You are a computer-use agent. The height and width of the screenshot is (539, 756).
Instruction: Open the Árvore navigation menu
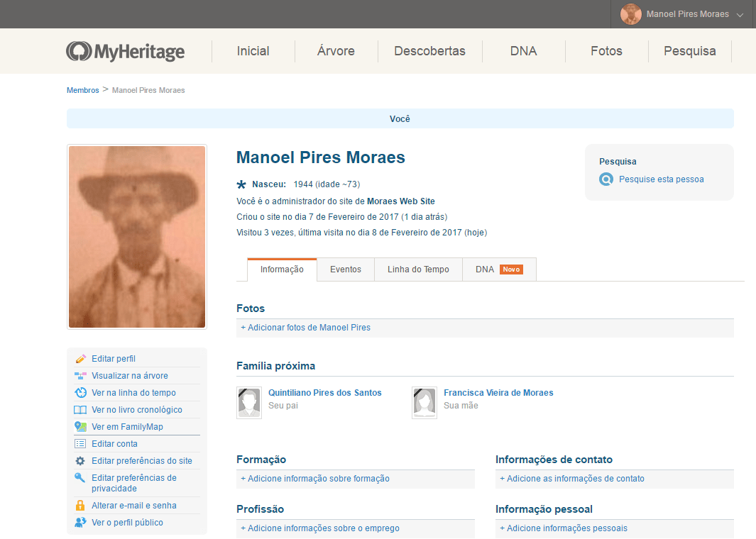pyautogui.click(x=336, y=51)
